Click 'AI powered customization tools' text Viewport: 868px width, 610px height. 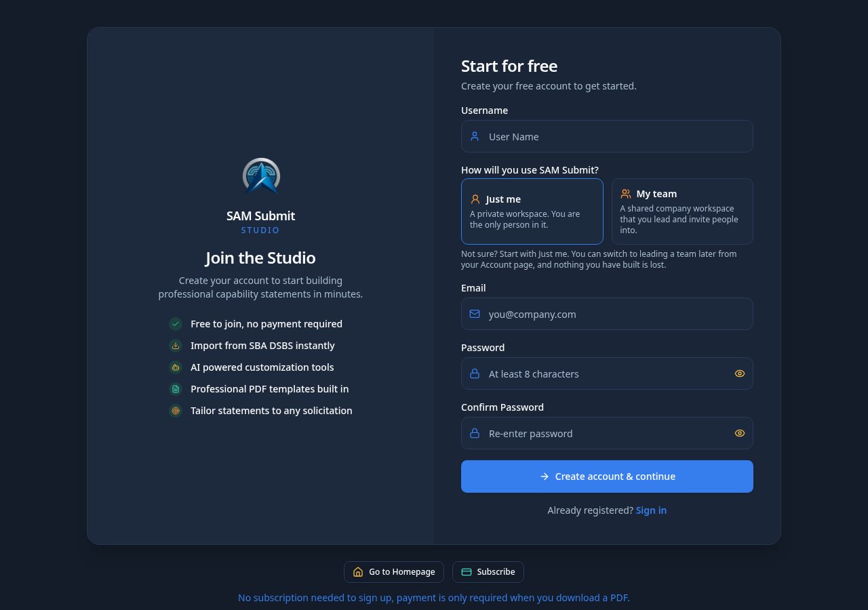coord(262,367)
